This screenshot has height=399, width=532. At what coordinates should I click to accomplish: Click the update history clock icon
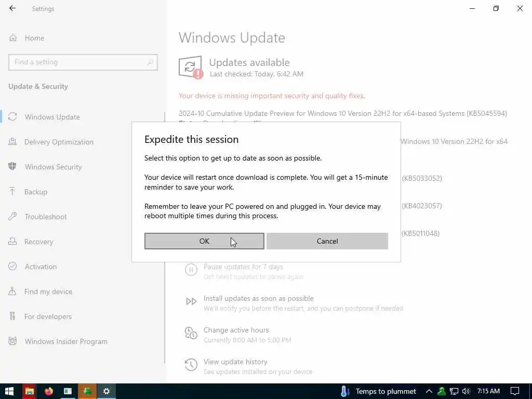coord(191,365)
